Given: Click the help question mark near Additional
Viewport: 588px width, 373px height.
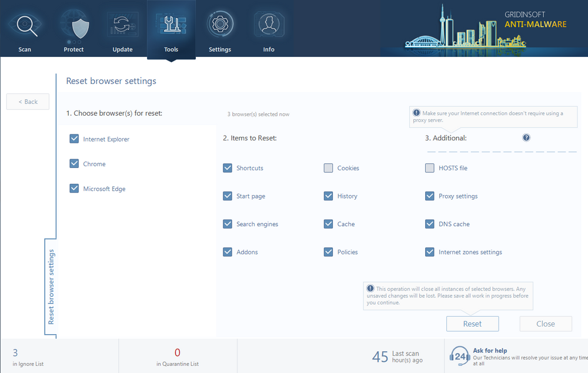Looking at the screenshot, I should pos(526,137).
